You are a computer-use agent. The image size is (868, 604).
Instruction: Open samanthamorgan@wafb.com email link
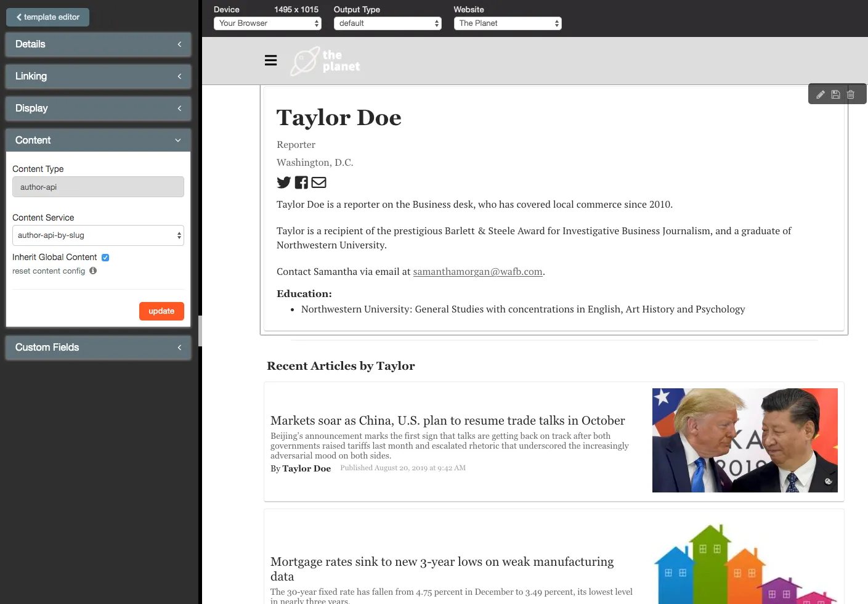click(477, 272)
